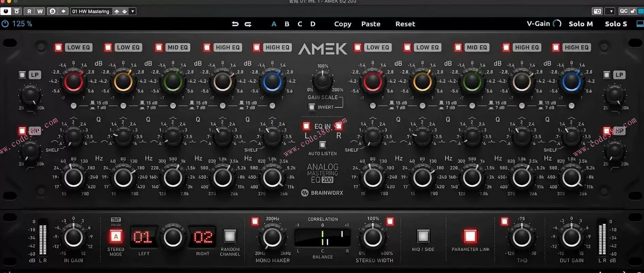
Task: Load the previous preset with the up arrow
Action: pyautogui.click(x=117, y=11)
